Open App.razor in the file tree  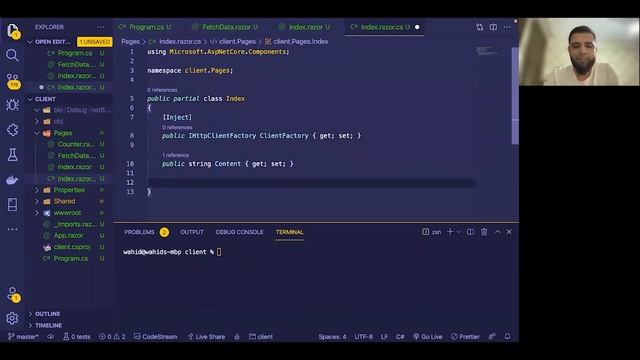tap(70, 236)
